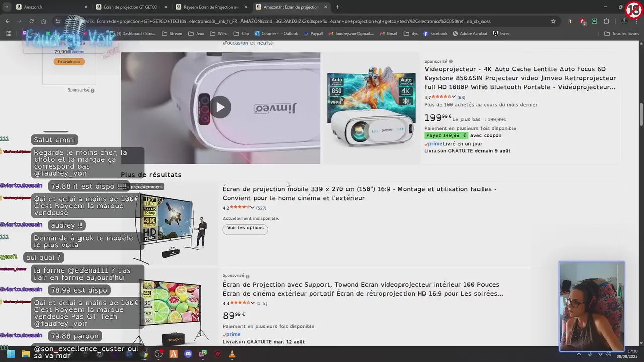644x362 pixels.
Task: Open the Gmail bookmark
Action: [388, 34]
